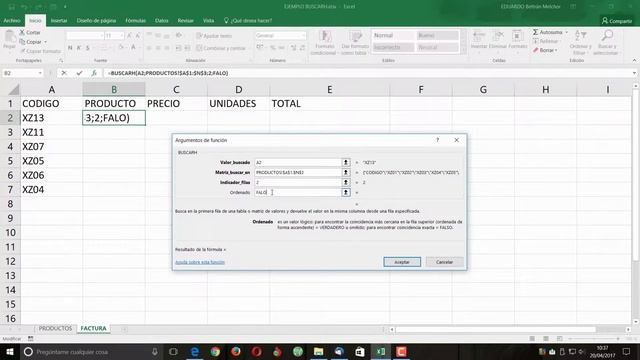Toggle Ajustar texto wrap option
The width and height of the screenshot is (640, 360).
point(214,36)
